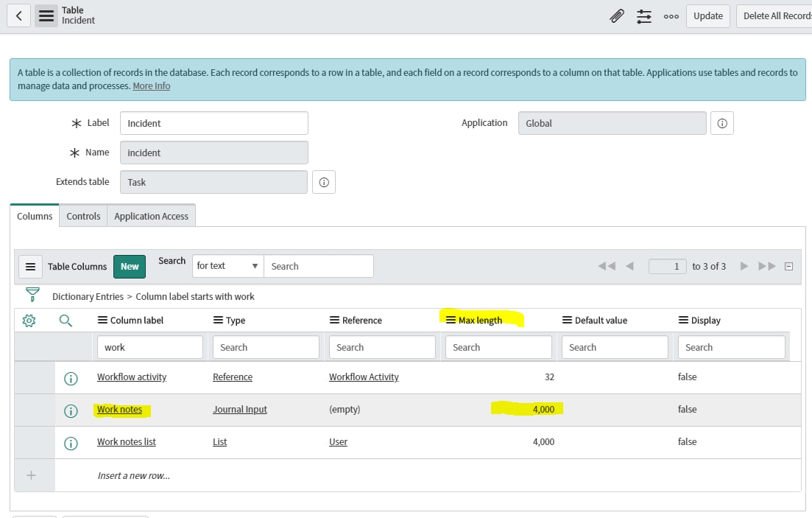Switch to Application Access tab
Image resolution: width=812 pixels, height=518 pixels.
click(151, 216)
